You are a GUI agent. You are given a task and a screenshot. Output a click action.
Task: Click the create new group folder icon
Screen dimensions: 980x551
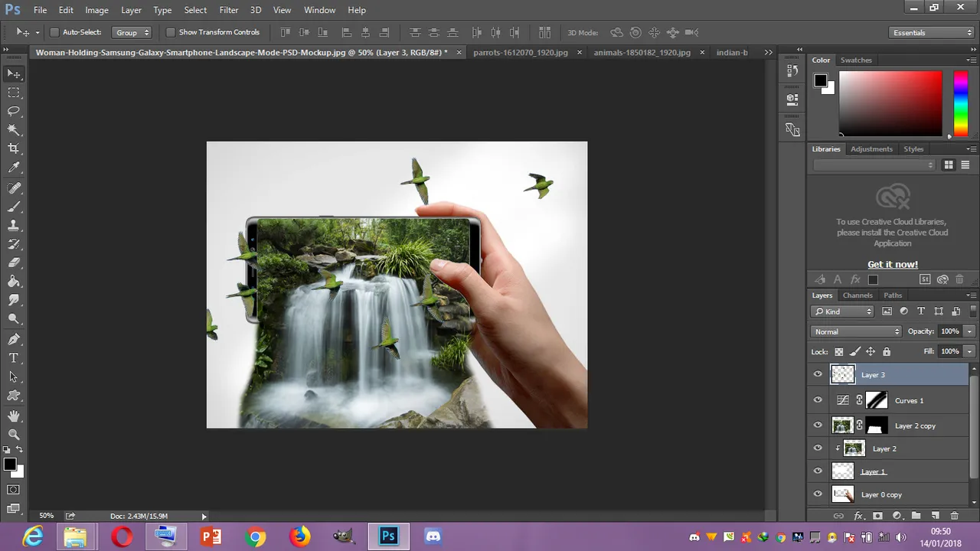(916, 516)
